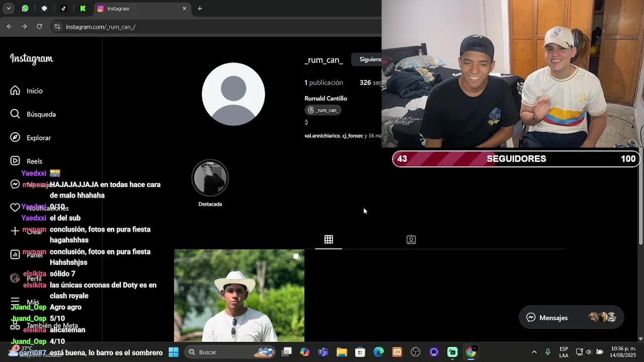Select the posts grid tab
The height and width of the screenshot is (362, 644).
pyautogui.click(x=329, y=240)
